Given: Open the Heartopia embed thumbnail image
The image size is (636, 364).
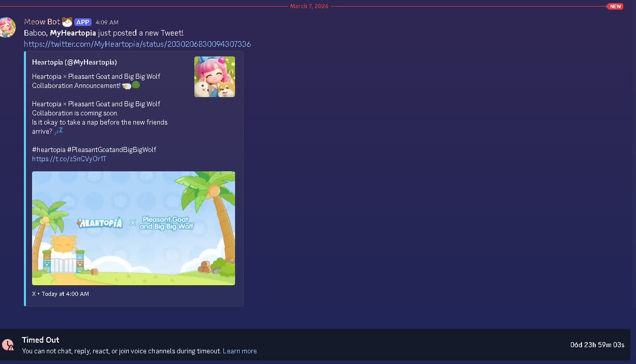Looking at the screenshot, I should click(214, 77).
